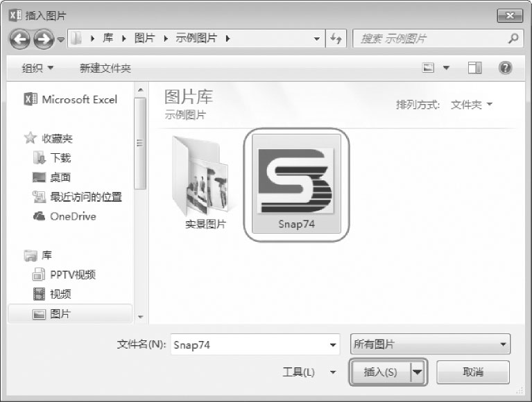This screenshot has height=402, width=532.
Task: Open 视频 library
Action: click(x=52, y=294)
